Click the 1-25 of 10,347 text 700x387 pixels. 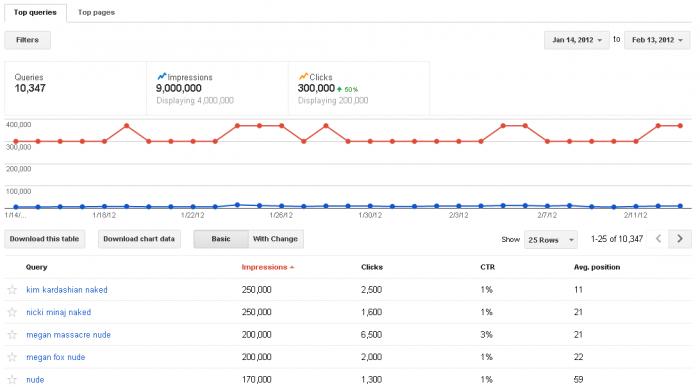[x=617, y=239]
